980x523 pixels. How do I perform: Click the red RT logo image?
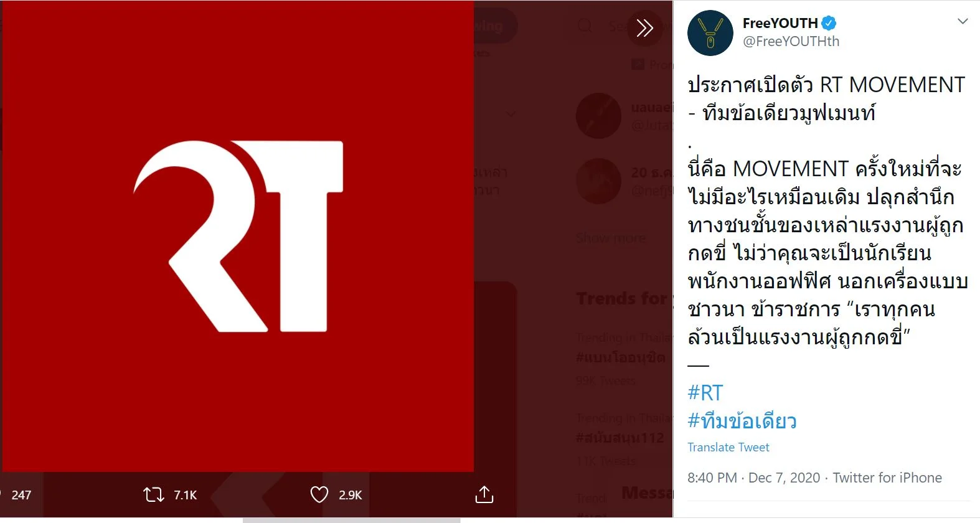click(238, 236)
